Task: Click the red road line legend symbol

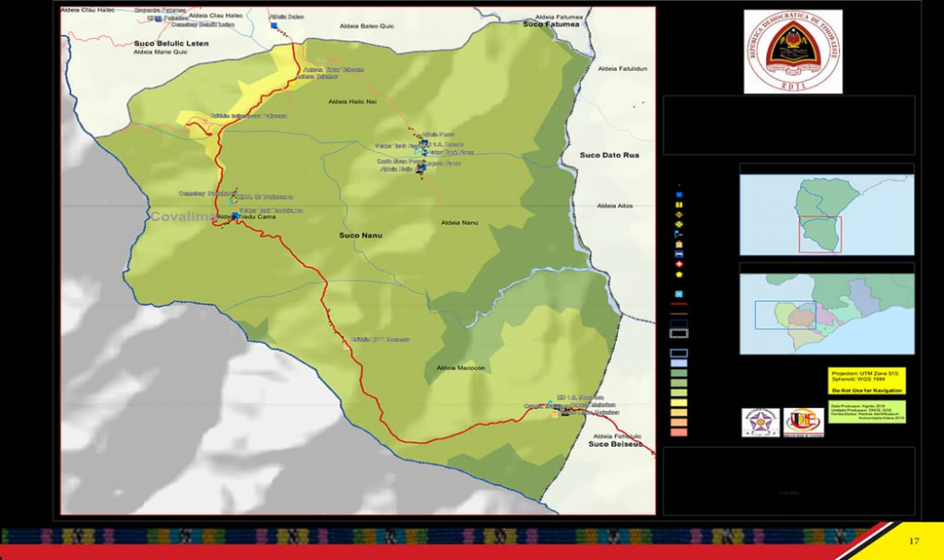Action: click(678, 304)
